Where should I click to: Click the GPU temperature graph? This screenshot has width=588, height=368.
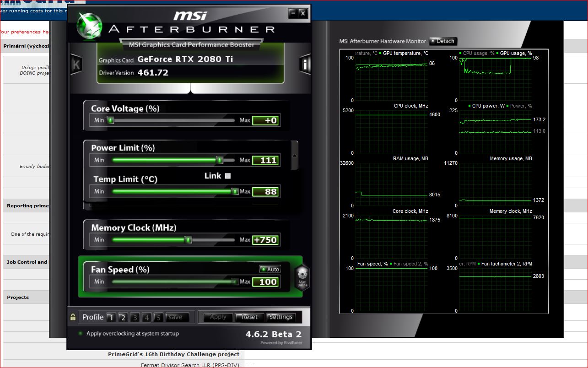(x=392, y=78)
